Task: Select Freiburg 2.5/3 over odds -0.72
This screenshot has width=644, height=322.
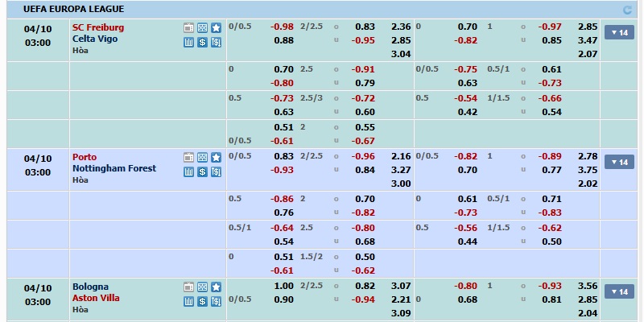Action: tap(363, 98)
